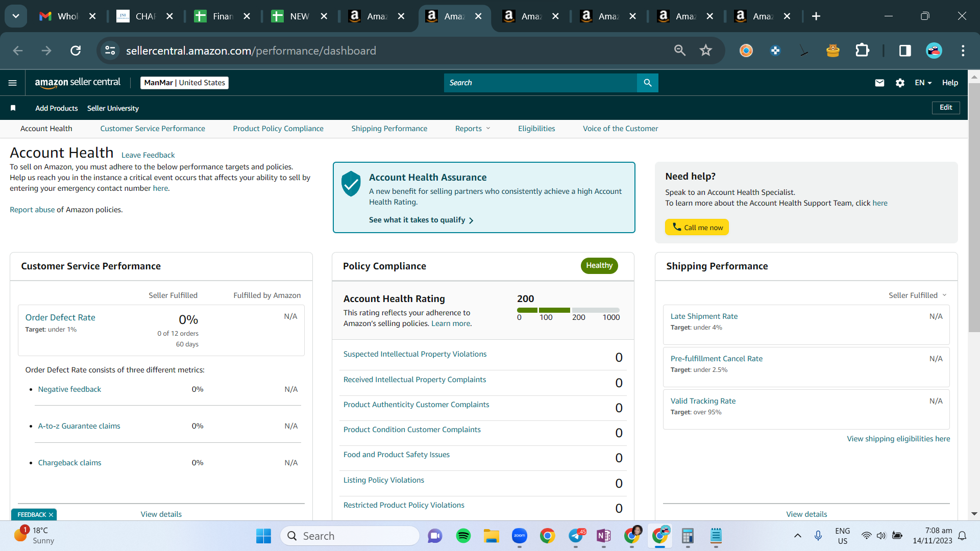Click the Edit button
The height and width of the screenshot is (551, 980).
[946, 108]
